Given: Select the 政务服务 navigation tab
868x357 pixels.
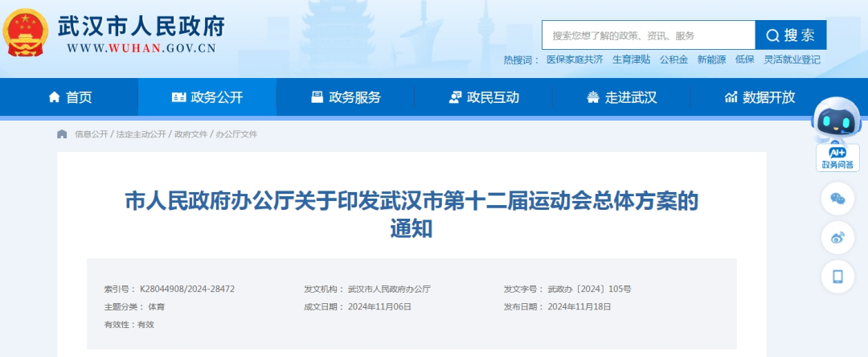Looking at the screenshot, I should (x=346, y=97).
